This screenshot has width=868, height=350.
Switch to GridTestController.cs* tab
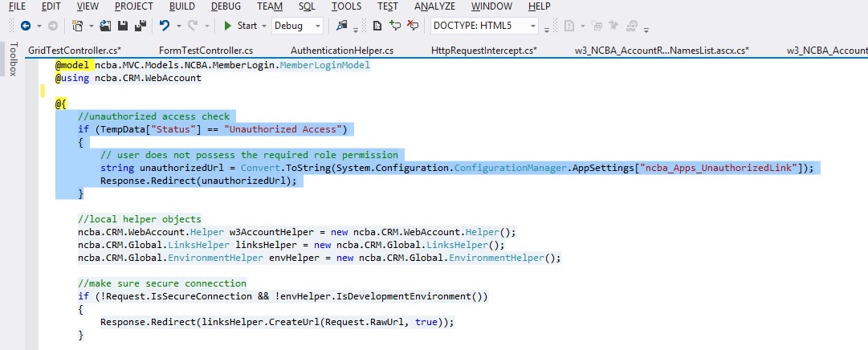click(x=75, y=51)
